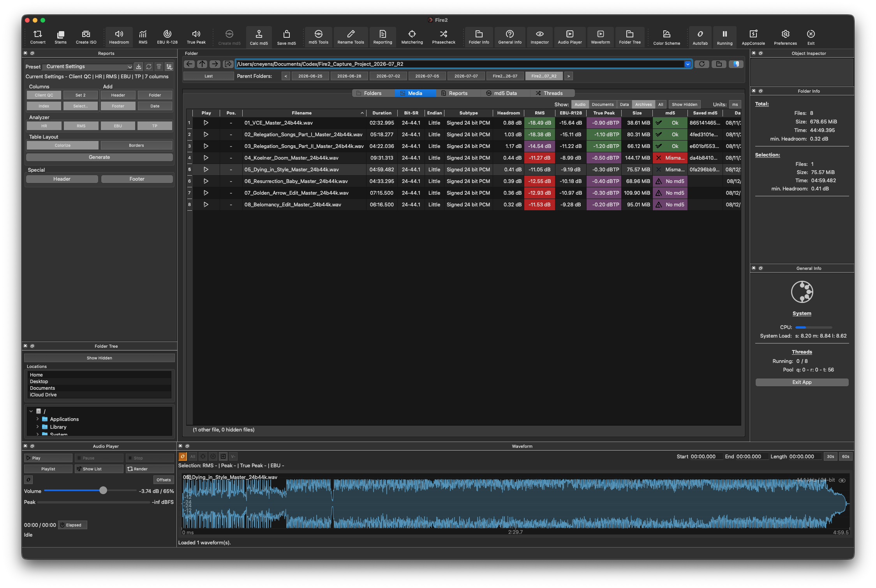The image size is (876, 588).
Task: Open the Color Scheme chooser
Action: 666,38
